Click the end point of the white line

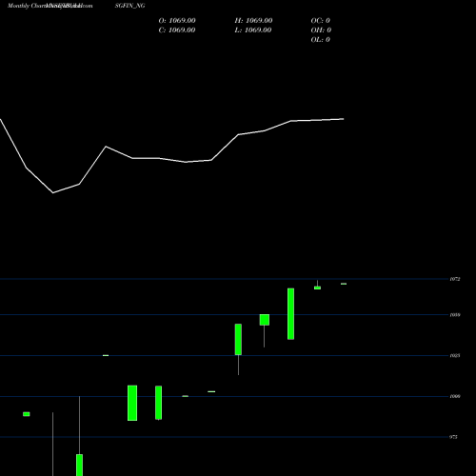(344, 119)
